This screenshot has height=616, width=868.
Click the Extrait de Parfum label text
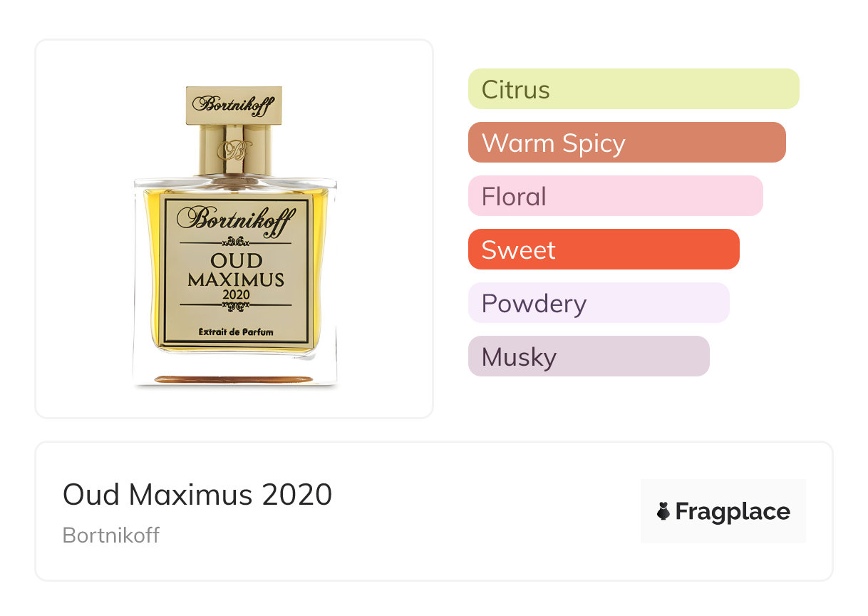click(x=236, y=332)
